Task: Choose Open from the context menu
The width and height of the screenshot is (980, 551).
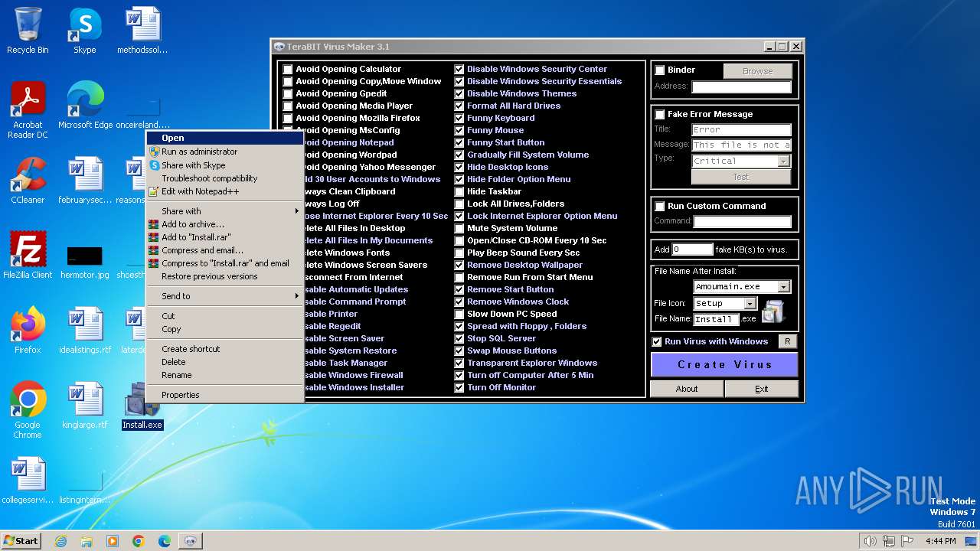Action: tap(225, 139)
